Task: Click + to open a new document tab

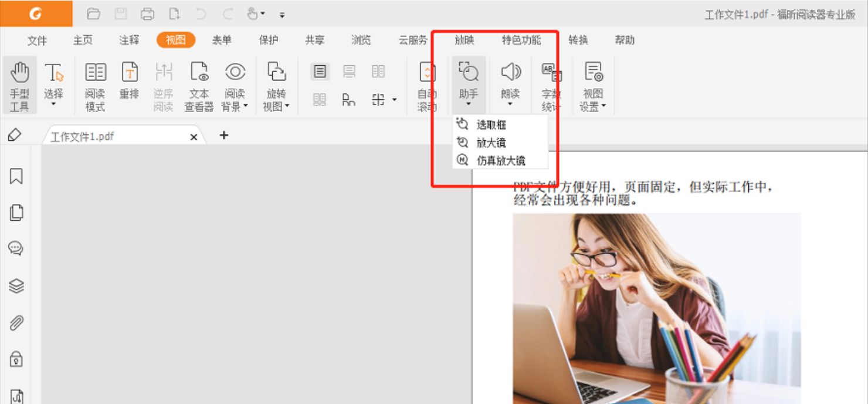Action: pos(223,136)
